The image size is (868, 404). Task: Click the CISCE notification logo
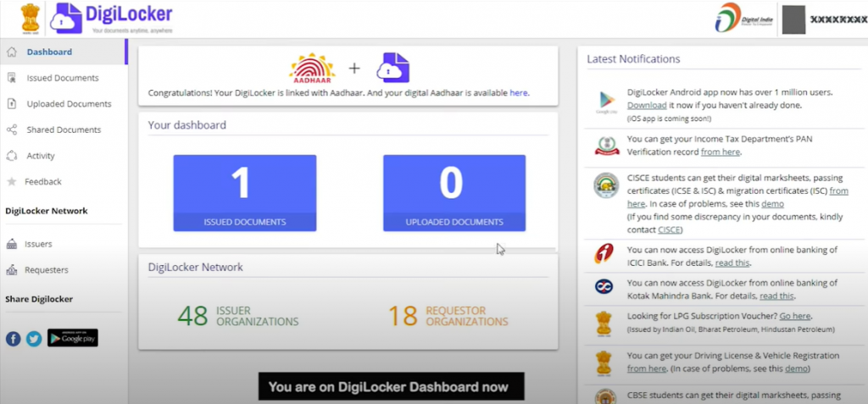(606, 185)
